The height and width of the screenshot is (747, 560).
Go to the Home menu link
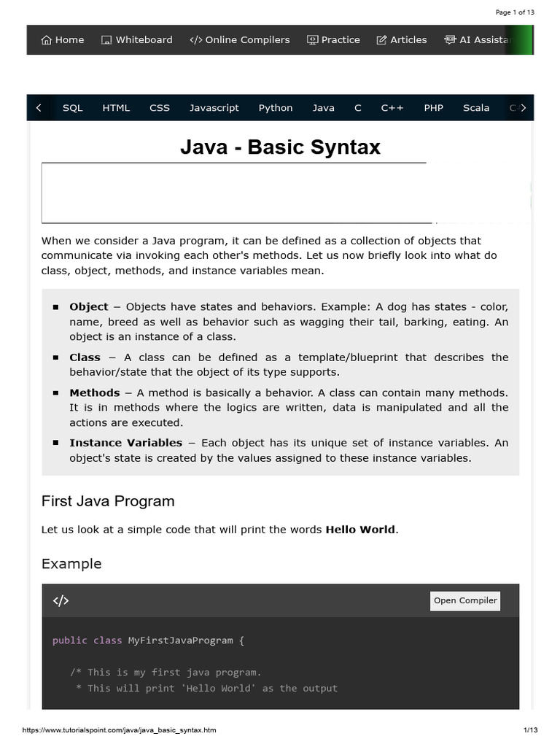click(x=63, y=40)
